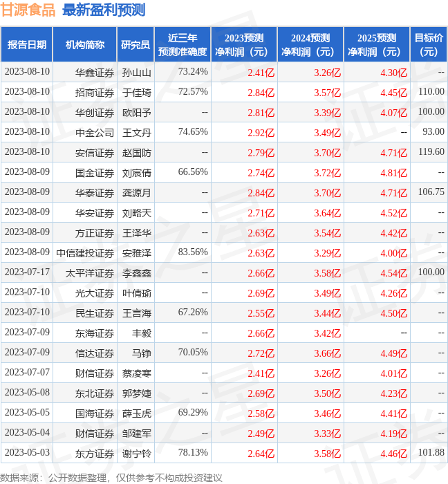Viewport: 448px width, 484px height.
Task: Click analyst name 王文丹
Action: coord(136,132)
